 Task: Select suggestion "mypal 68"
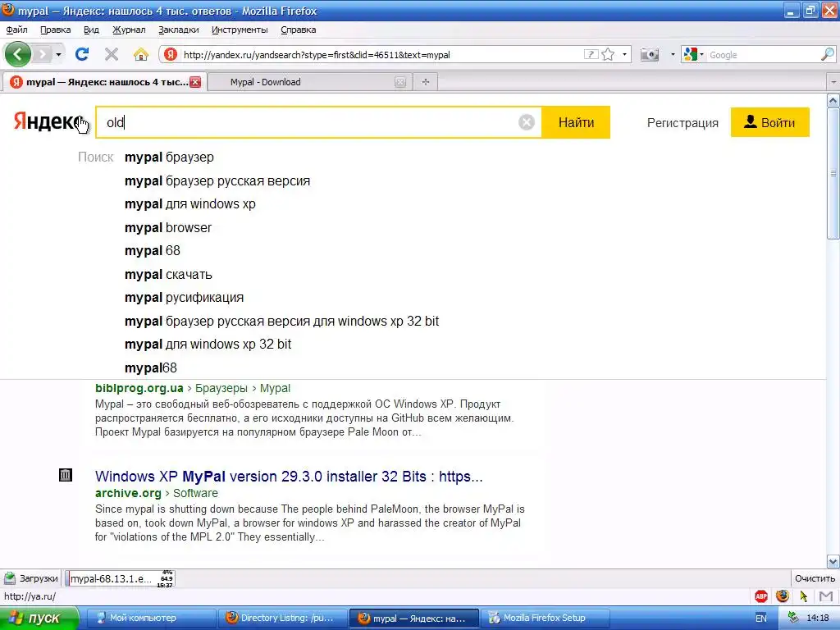tap(152, 251)
